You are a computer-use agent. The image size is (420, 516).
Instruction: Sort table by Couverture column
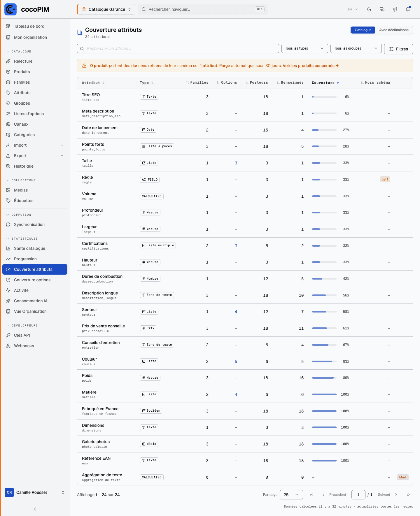[325, 83]
